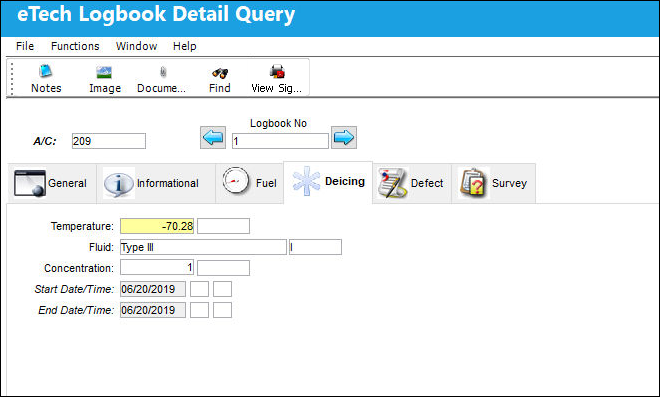This screenshot has height=397, width=660.
Task: Switch to the Defect tab label
Action: 427,183
